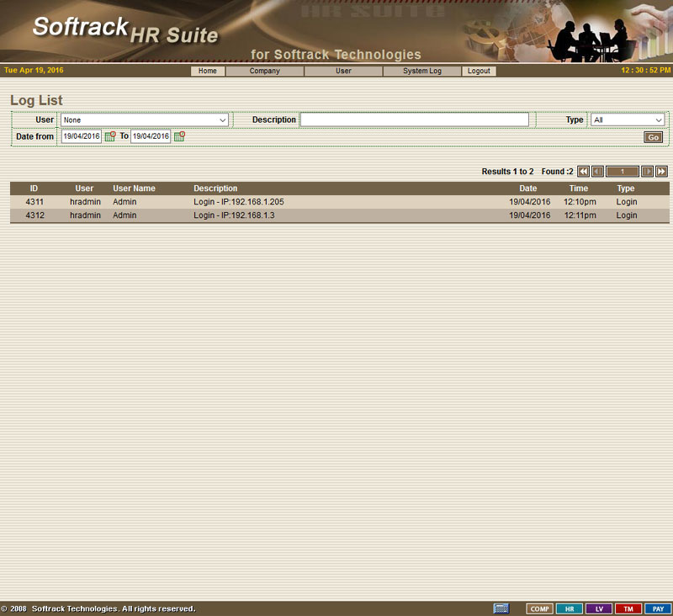673x616 pixels.
Task: Click the Description text field
Action: tap(415, 120)
